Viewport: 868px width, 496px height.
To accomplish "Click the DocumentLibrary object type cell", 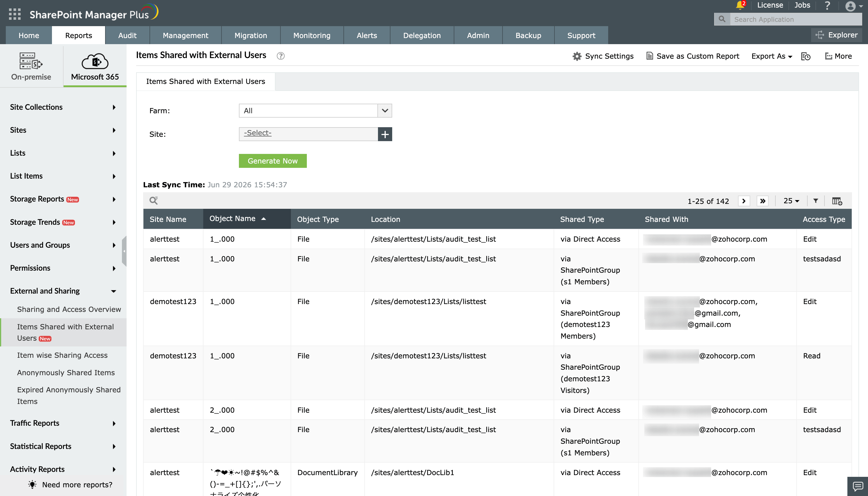I will [x=327, y=472].
